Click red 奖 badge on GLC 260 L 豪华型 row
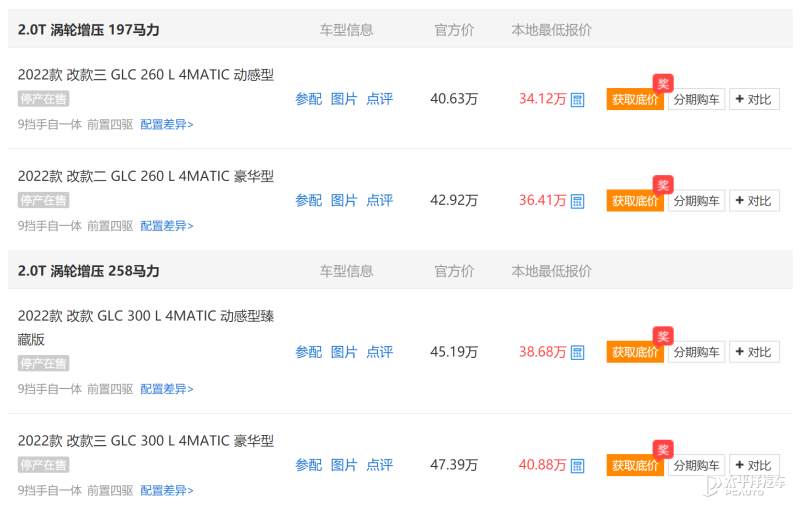800x512 pixels. click(663, 185)
